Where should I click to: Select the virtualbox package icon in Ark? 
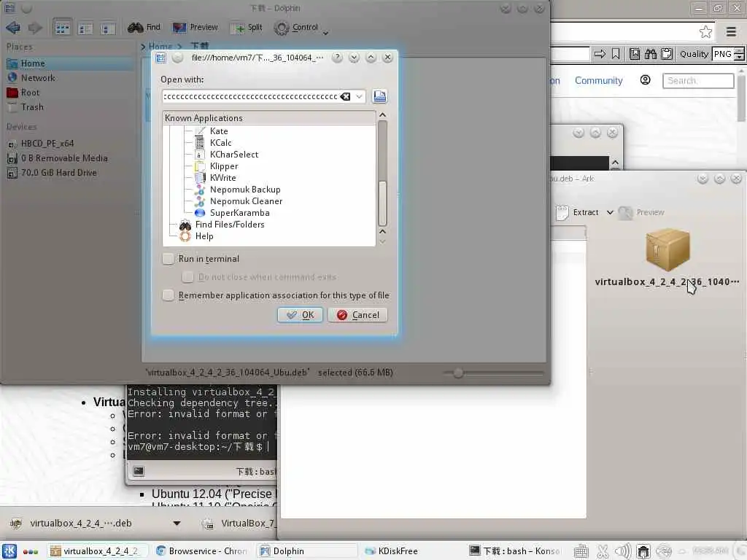[667, 251]
